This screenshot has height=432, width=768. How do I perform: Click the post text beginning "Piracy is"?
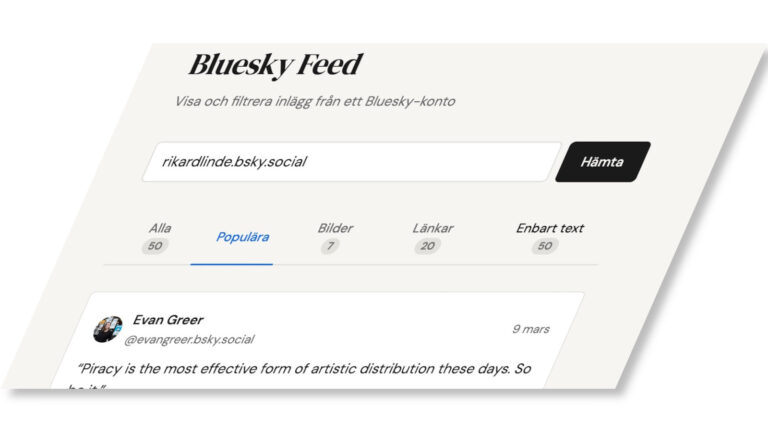[300, 368]
